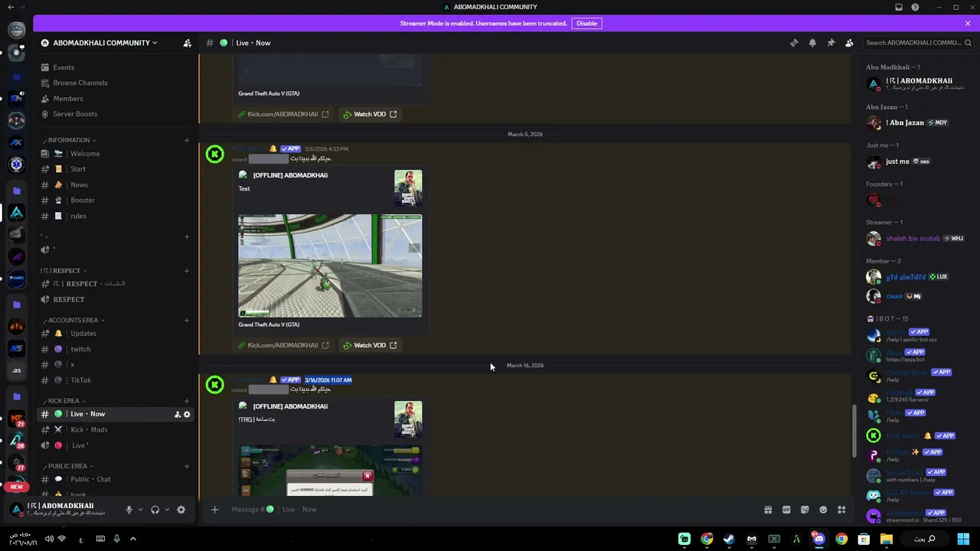Close the Streamer Mode banner
The height and width of the screenshot is (551, 980).
(968, 24)
